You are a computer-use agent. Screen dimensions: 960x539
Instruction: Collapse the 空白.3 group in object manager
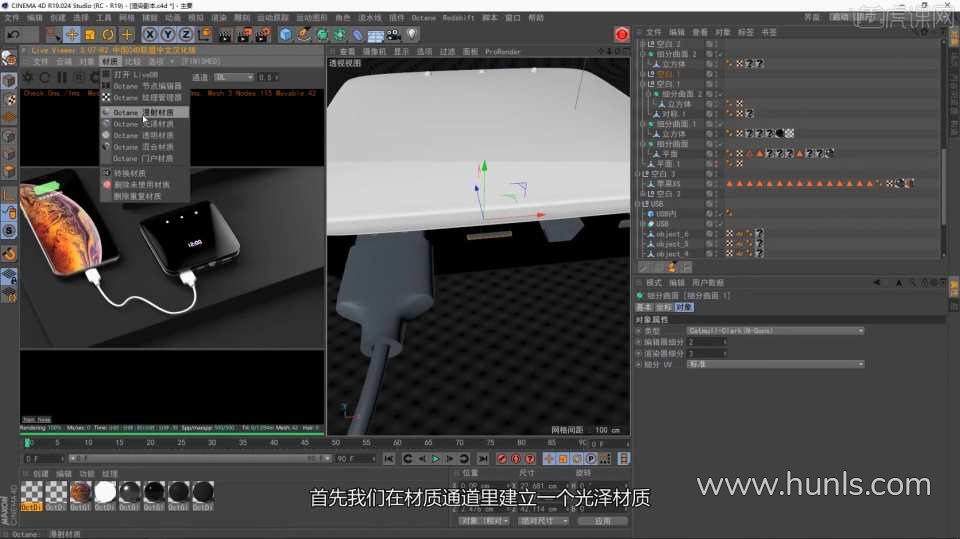click(638, 175)
